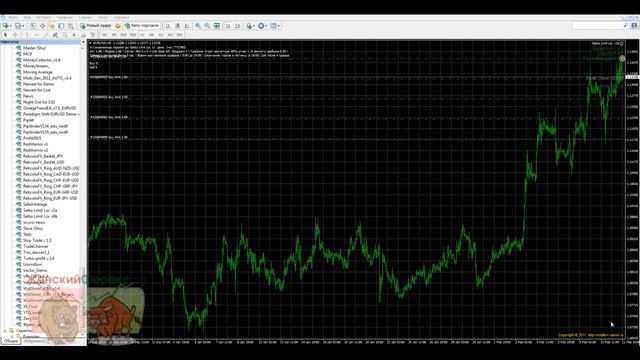This screenshot has height=360, width=640.
Task: Select SafeArbitrage expert advisor
Action: pyautogui.click(x=35, y=204)
